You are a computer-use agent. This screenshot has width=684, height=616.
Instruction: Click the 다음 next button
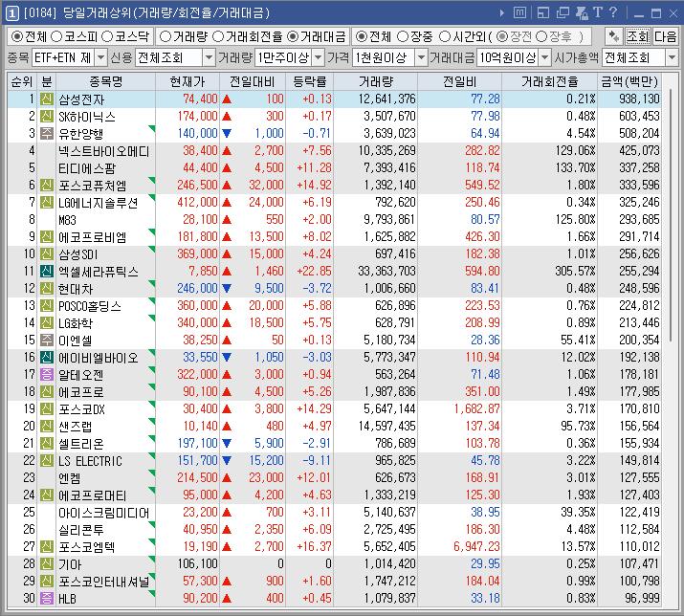(x=665, y=36)
